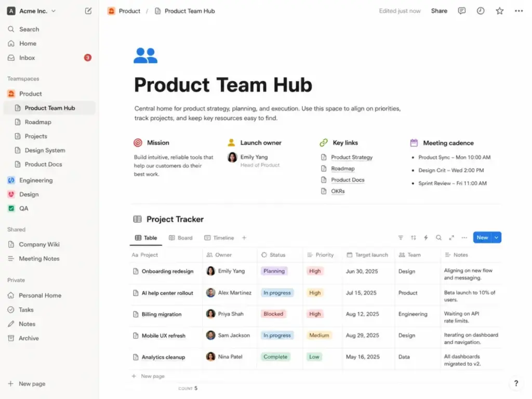Click the blue people page icon
This screenshot has height=399, width=532.
pyautogui.click(x=145, y=56)
